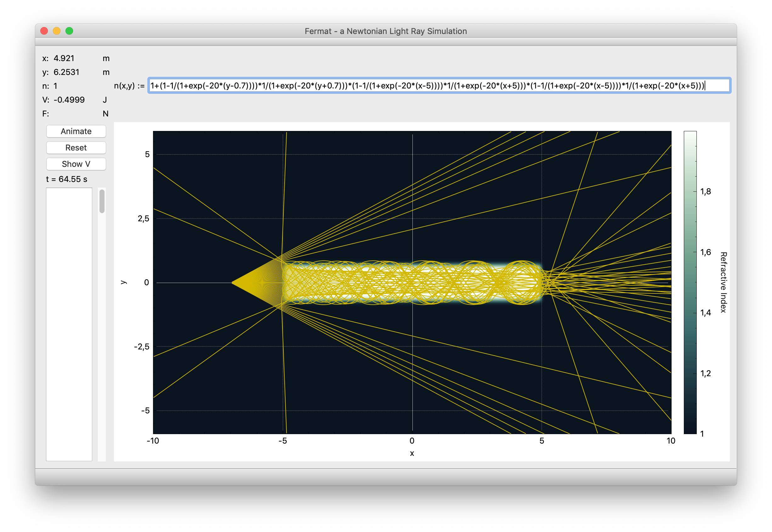Click the window title Fermat text

[386, 31]
